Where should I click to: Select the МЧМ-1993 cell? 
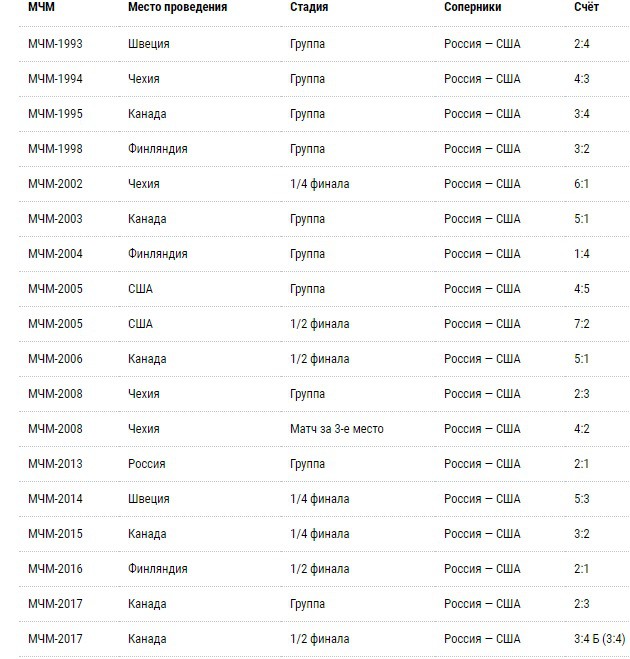point(55,44)
